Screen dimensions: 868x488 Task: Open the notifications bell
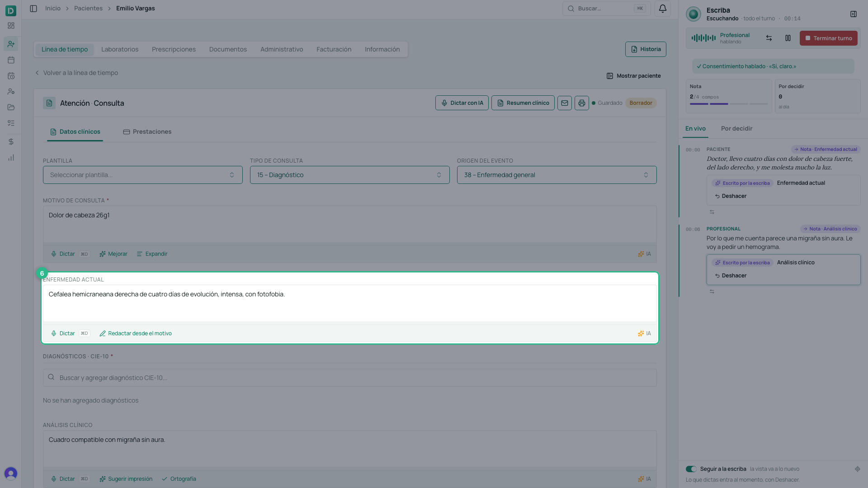tap(662, 9)
